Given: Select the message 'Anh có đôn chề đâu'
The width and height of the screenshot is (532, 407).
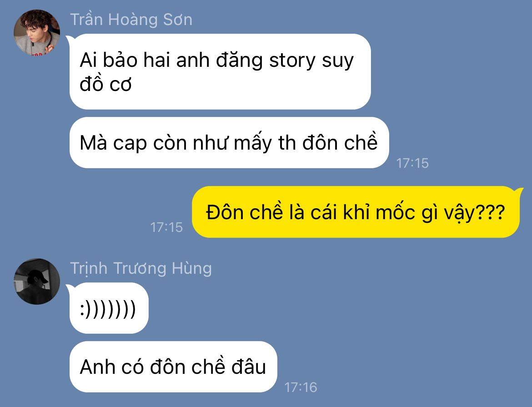Looking at the screenshot, I should click(x=173, y=367).
